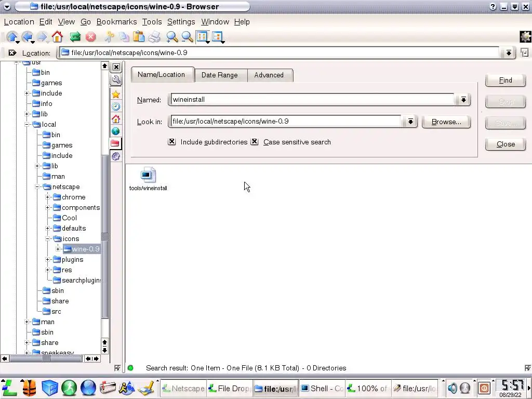Image resolution: width=532 pixels, height=399 pixels.
Task: Cut selection with scissors icon
Action: tap(109, 37)
